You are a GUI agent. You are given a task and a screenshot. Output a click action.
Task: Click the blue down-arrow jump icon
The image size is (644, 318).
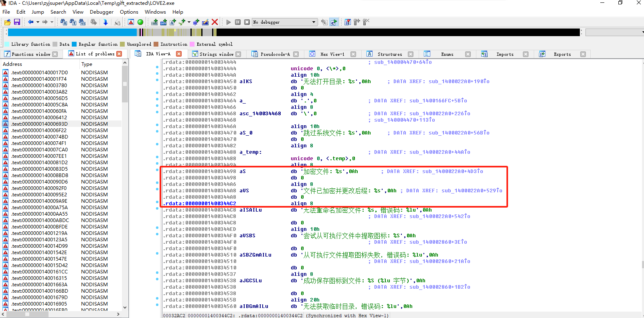click(105, 22)
